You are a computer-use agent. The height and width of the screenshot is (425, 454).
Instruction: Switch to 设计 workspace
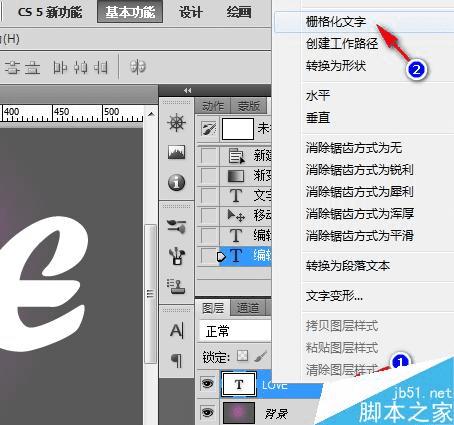190,12
